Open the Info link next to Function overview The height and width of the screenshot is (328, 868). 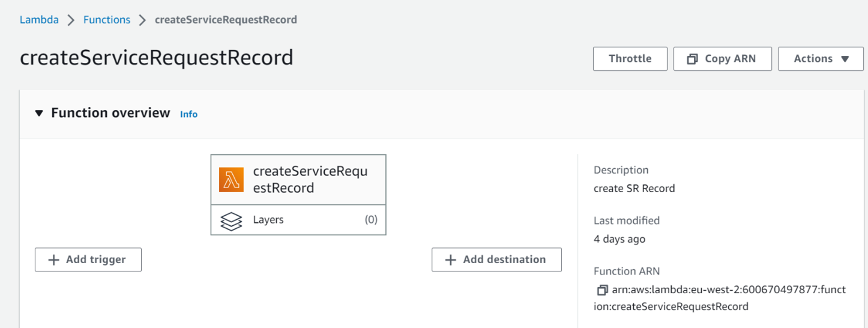point(188,114)
